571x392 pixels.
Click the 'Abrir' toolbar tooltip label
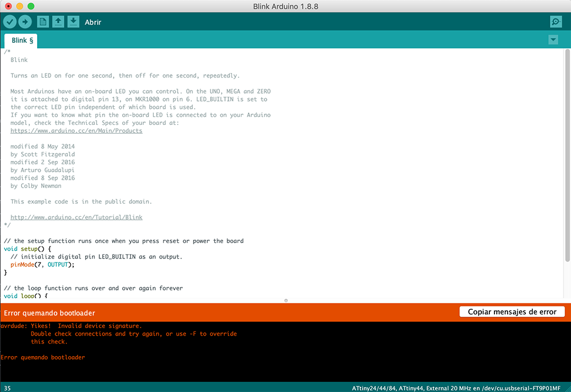pos(93,22)
